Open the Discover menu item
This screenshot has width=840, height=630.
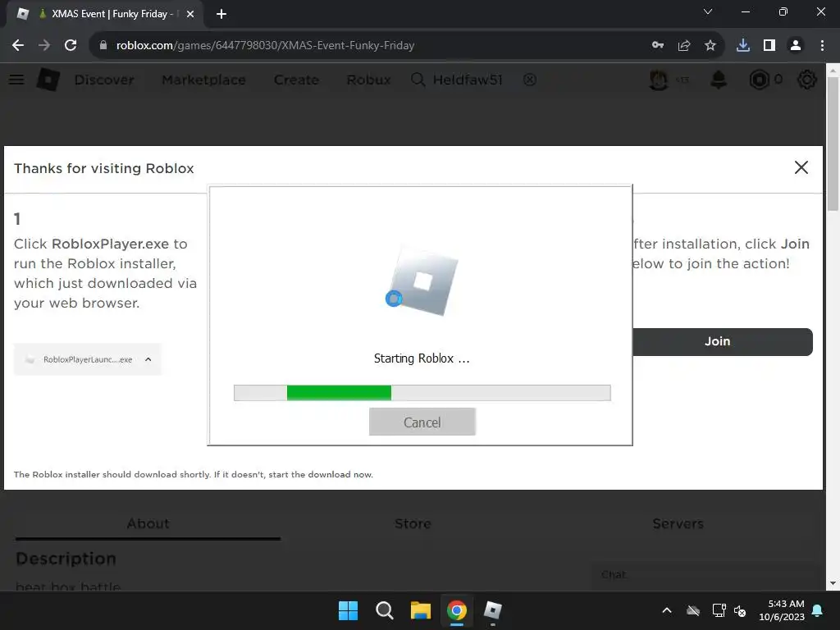104,80
